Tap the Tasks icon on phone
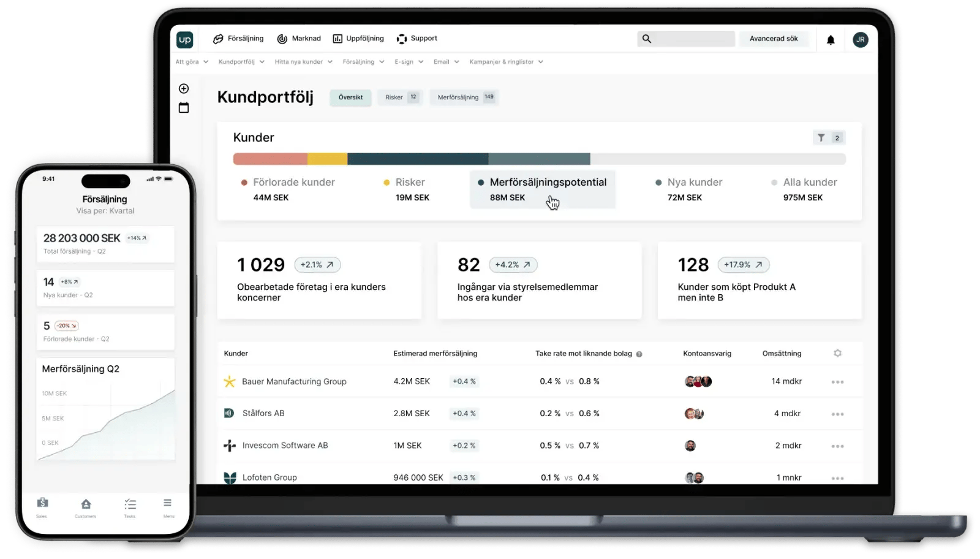The width and height of the screenshot is (980, 559). coord(130,506)
